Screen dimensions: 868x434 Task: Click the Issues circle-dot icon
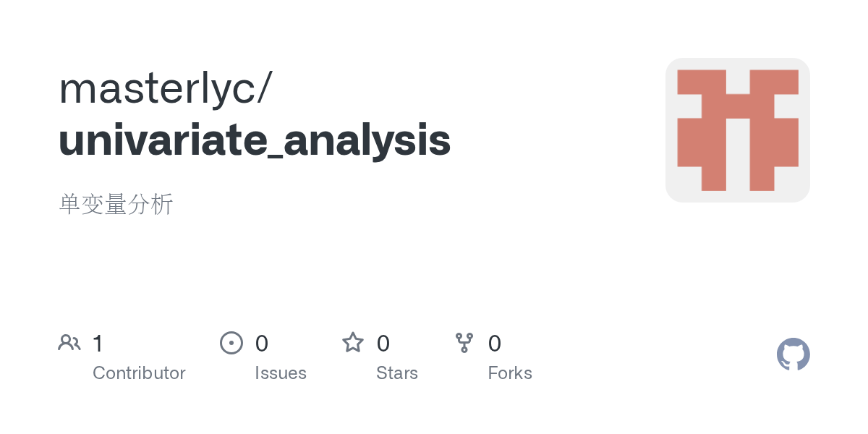point(231,343)
